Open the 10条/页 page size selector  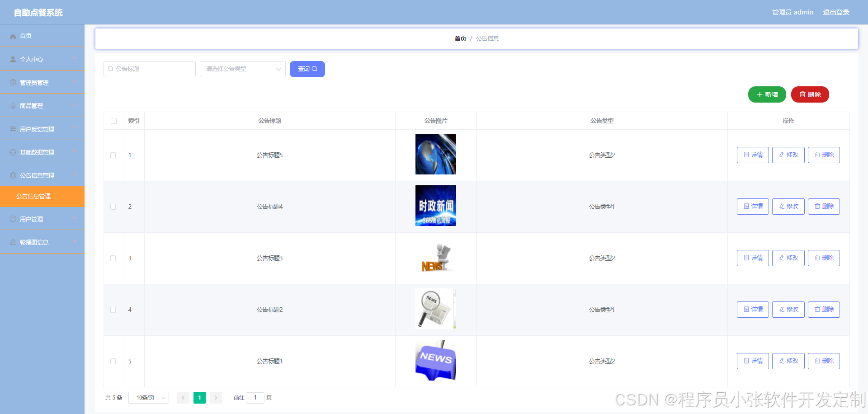pos(148,398)
